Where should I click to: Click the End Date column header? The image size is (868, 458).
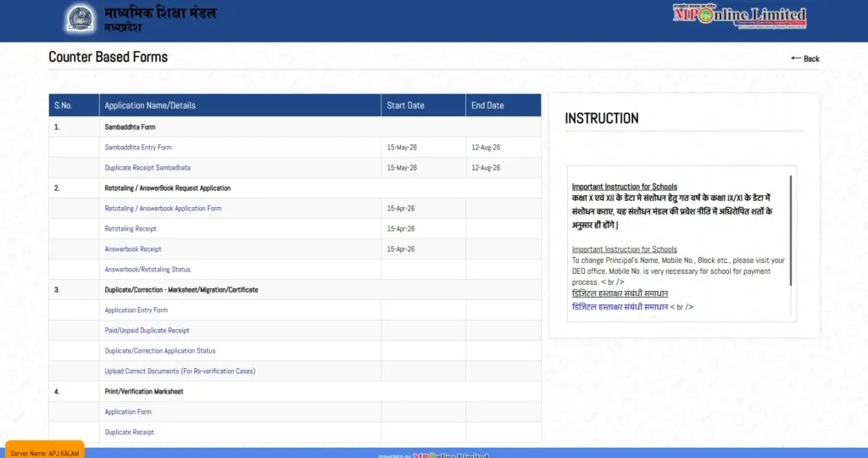[504, 105]
